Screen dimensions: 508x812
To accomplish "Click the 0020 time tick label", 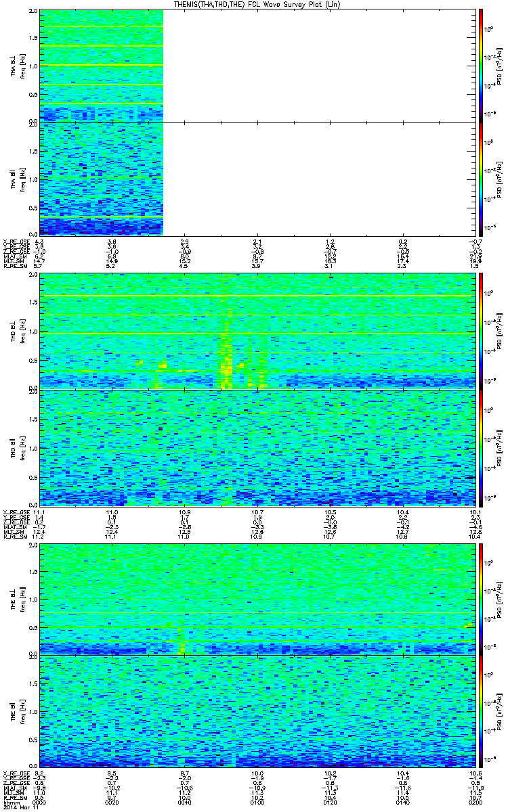I will coord(112,803).
